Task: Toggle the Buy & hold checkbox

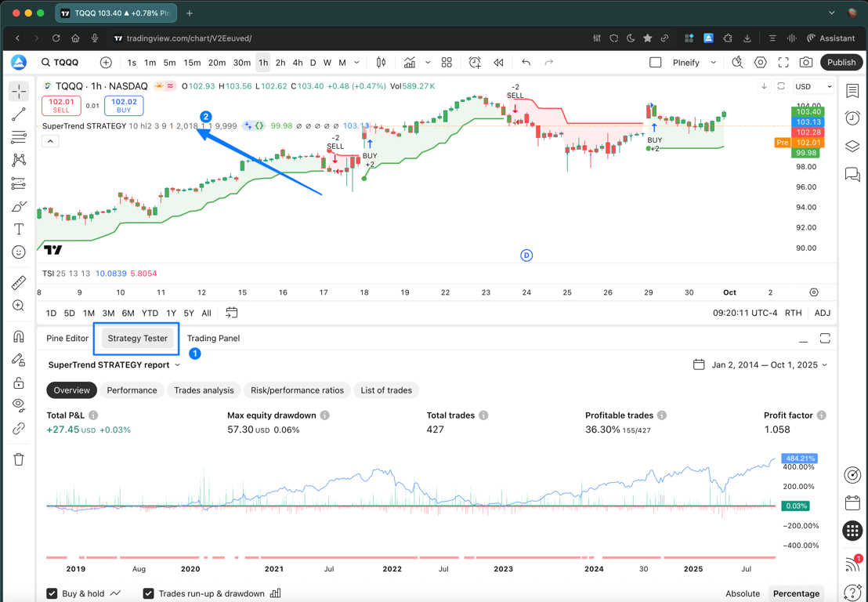Action: pos(52,593)
